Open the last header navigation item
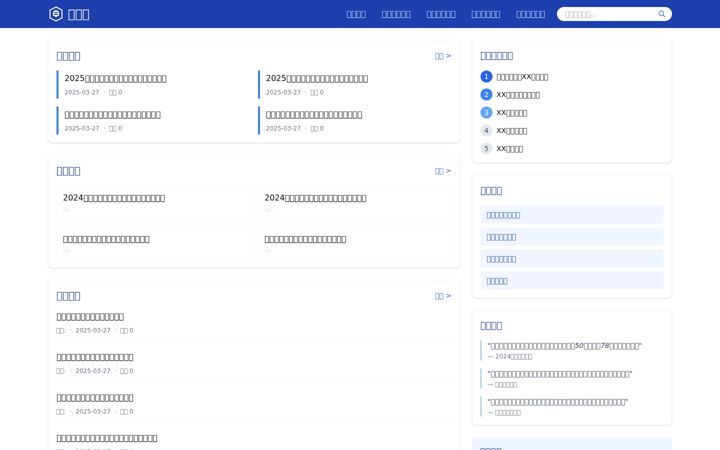Screen dimensions: 720x450 530,14
